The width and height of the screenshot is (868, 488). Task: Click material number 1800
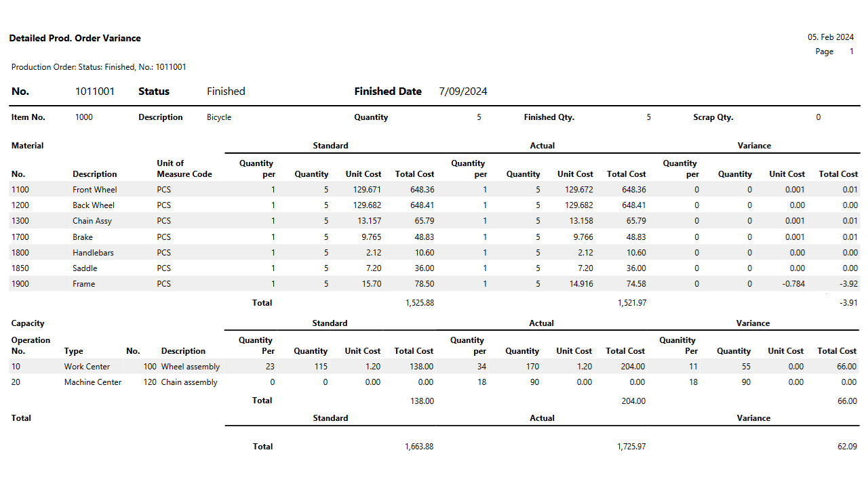tap(20, 253)
